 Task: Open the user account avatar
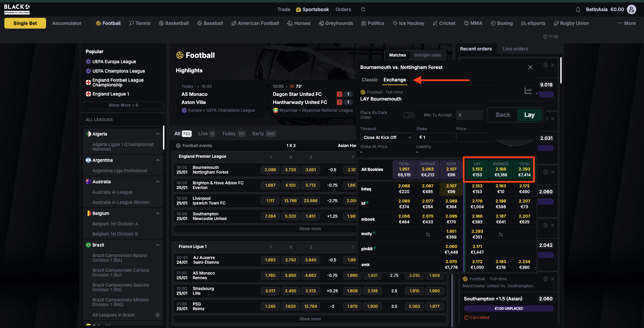[632, 9]
